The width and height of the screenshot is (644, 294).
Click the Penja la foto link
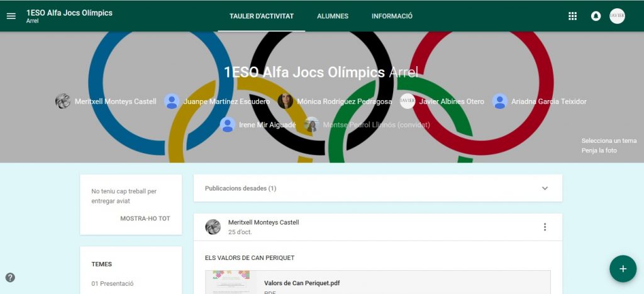(599, 150)
